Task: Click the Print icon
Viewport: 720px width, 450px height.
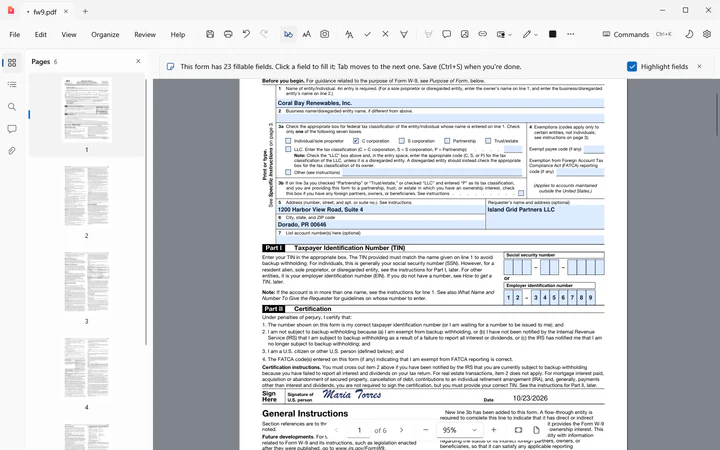Action: [x=228, y=34]
